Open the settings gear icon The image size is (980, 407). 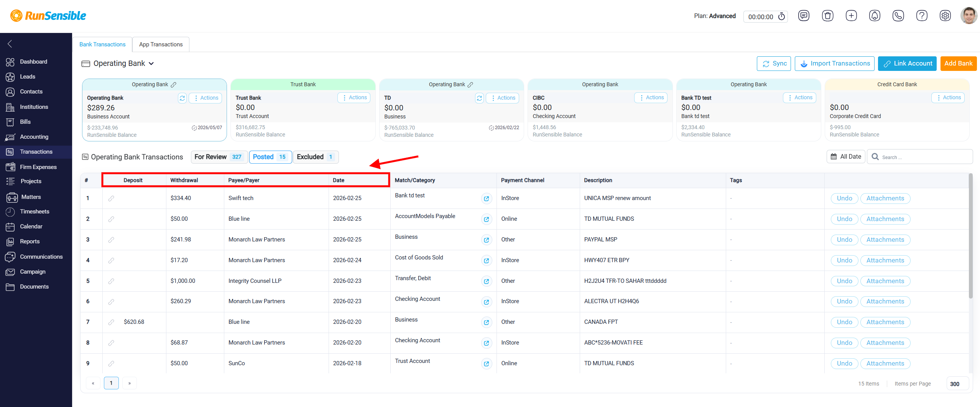(x=945, y=16)
